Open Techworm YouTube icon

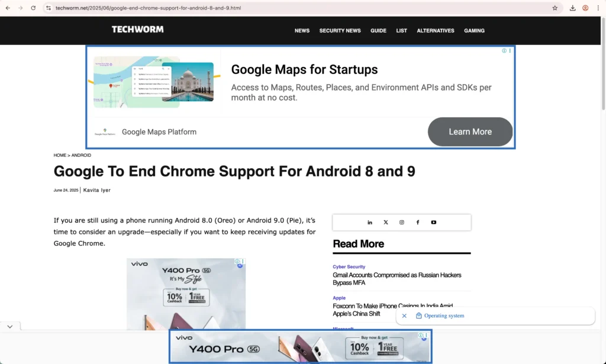(434, 222)
